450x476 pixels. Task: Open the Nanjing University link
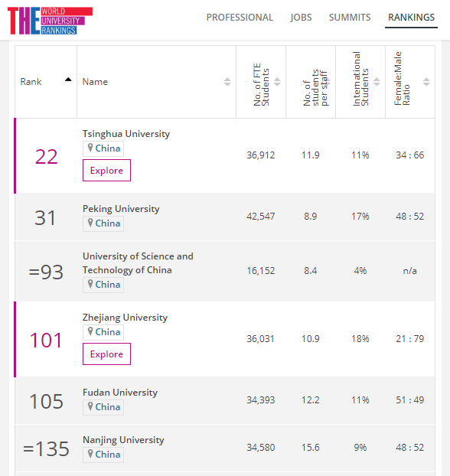123,440
